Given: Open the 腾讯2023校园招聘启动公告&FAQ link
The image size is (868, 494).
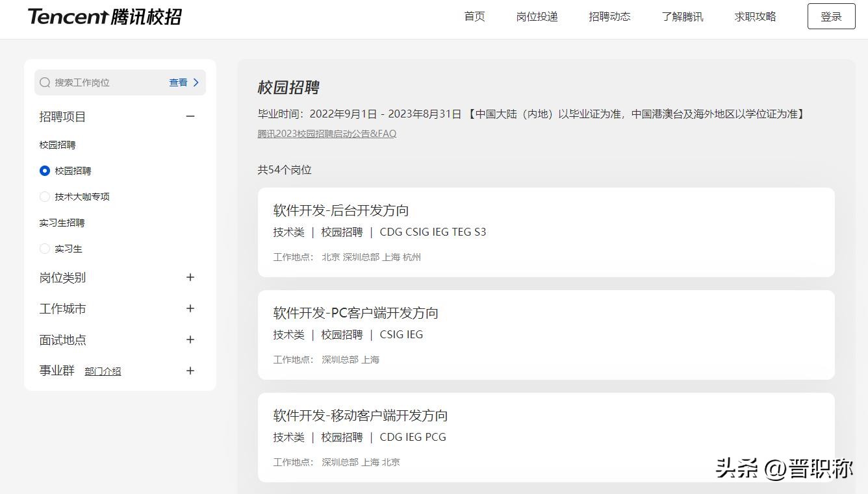Looking at the screenshot, I should pos(327,134).
